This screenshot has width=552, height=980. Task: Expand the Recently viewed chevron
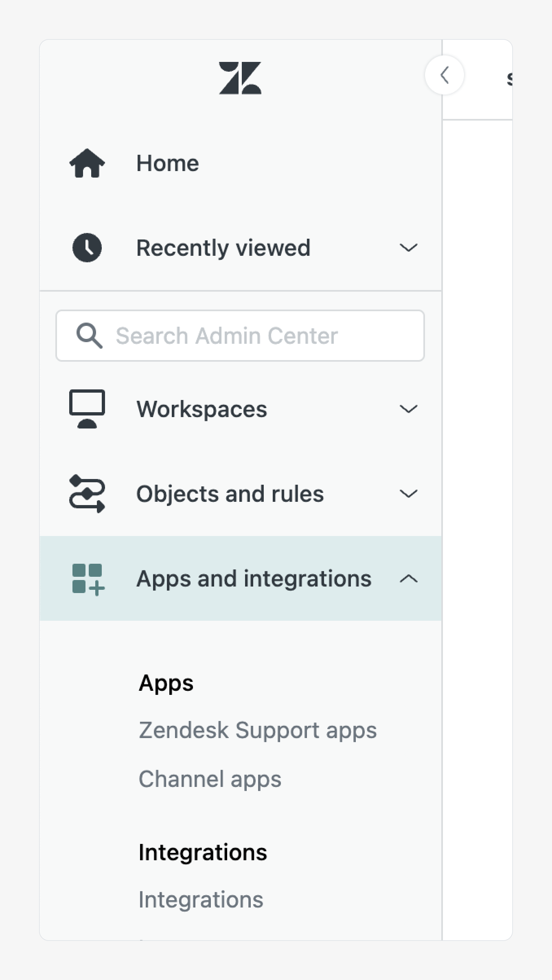[x=408, y=248]
